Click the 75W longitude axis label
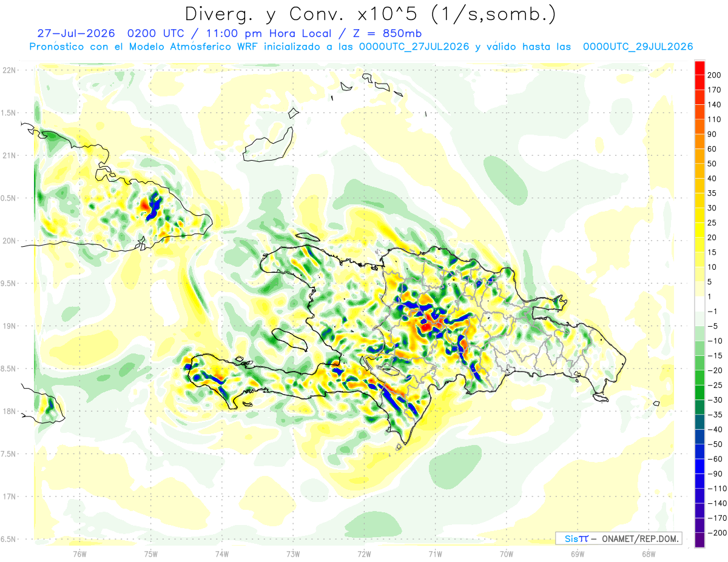The image size is (728, 562). (151, 554)
